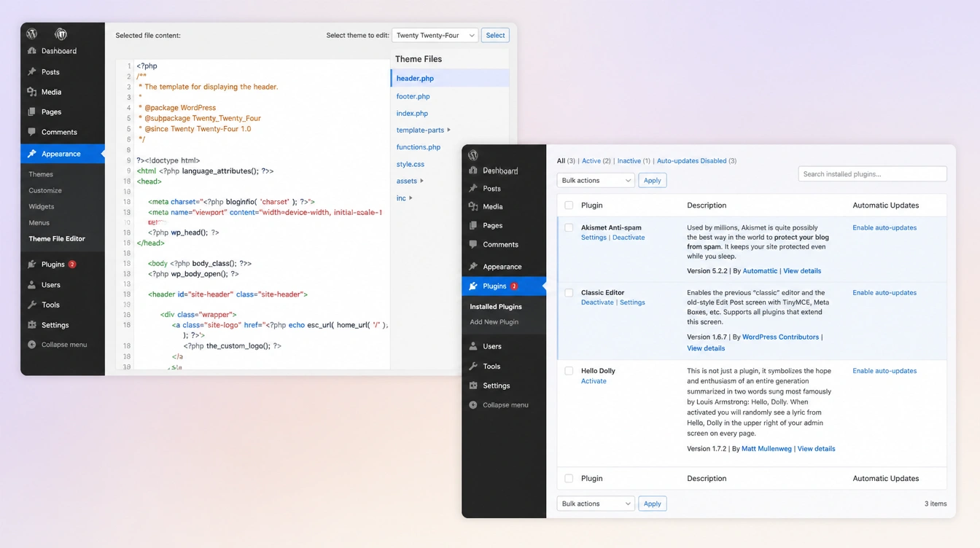Click the Tools wrench icon in the Theme Editor sidebar

[32, 305]
